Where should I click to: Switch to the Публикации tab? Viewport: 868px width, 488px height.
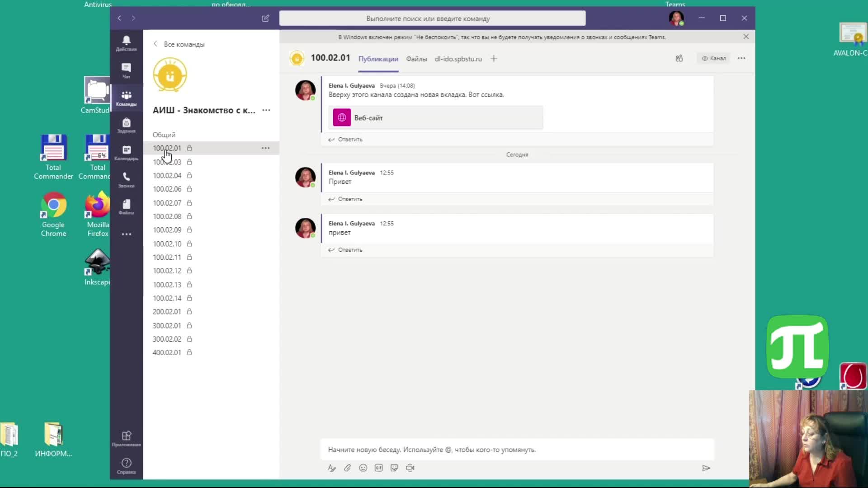pyautogui.click(x=378, y=59)
